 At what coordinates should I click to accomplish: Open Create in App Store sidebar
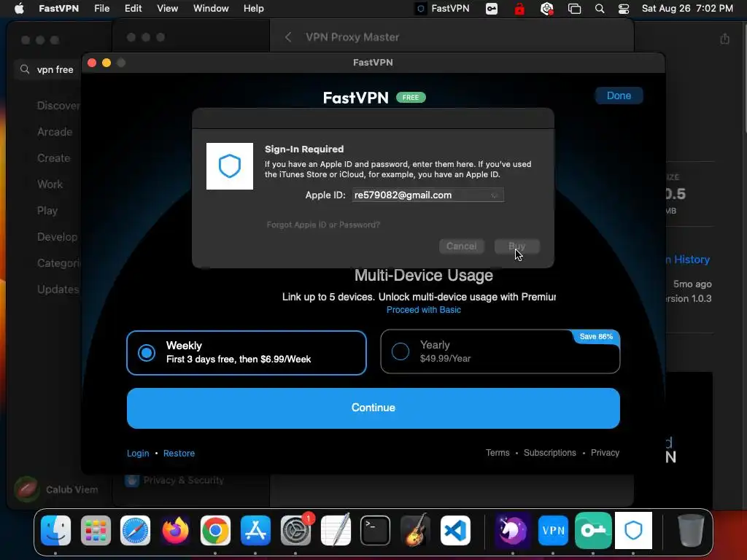coord(54,158)
